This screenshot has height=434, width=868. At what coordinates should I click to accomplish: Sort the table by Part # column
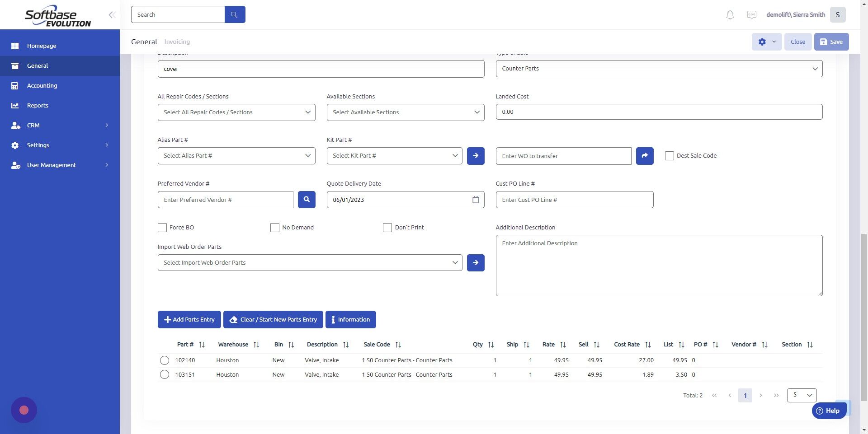[202, 344]
